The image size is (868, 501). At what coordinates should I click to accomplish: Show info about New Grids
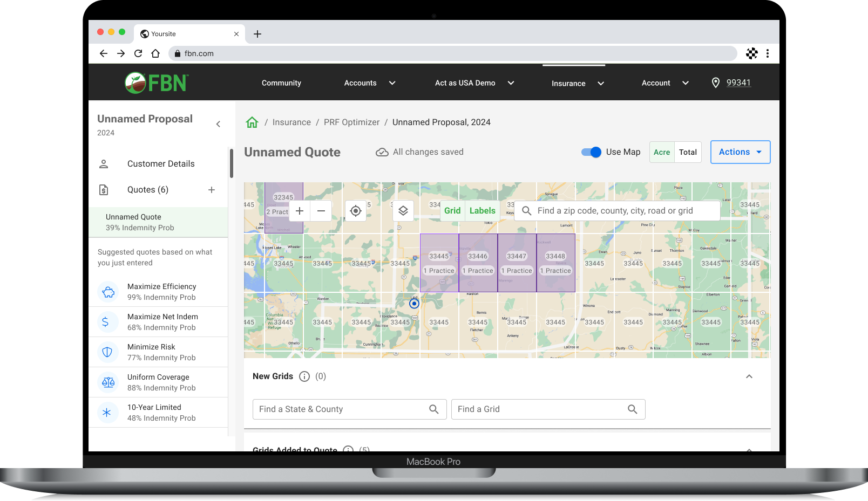(x=304, y=376)
